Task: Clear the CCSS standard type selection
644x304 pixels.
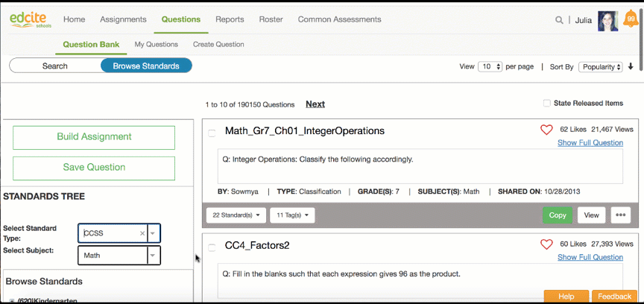Action: coord(142,233)
